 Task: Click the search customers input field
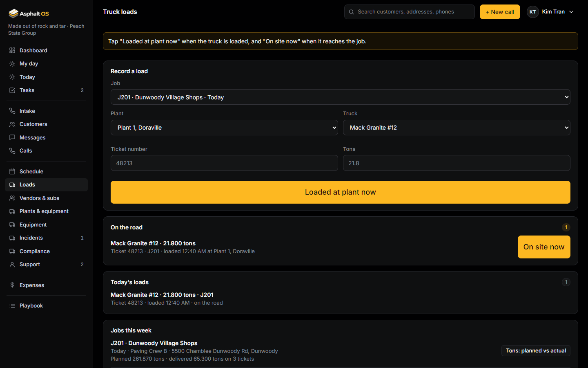[410, 12]
